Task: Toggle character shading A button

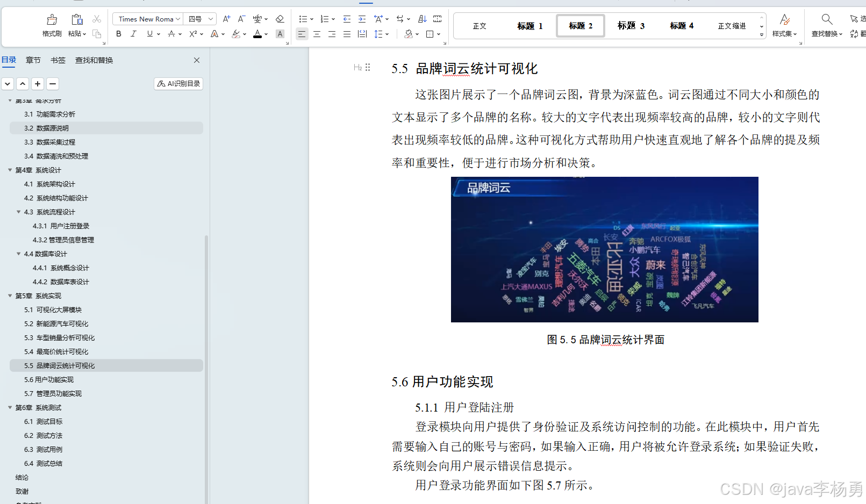Action: [x=280, y=34]
